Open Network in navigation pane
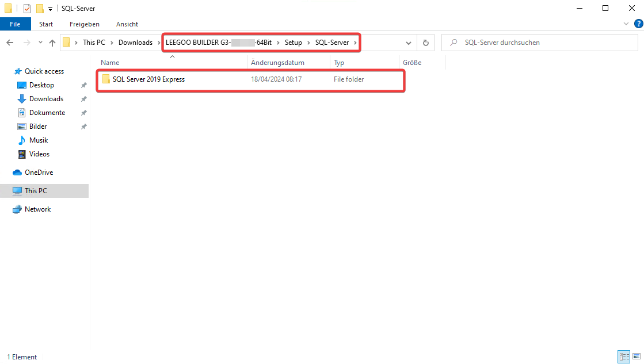This screenshot has height=364, width=644. tap(38, 209)
